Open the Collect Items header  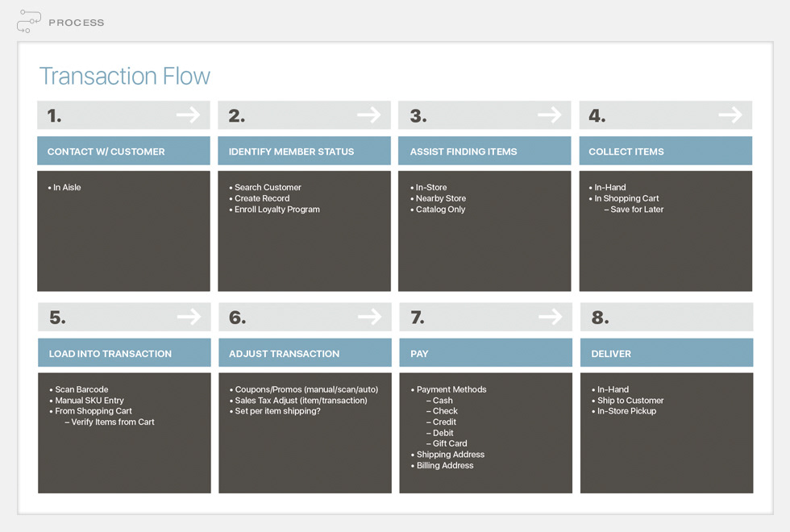(x=666, y=151)
